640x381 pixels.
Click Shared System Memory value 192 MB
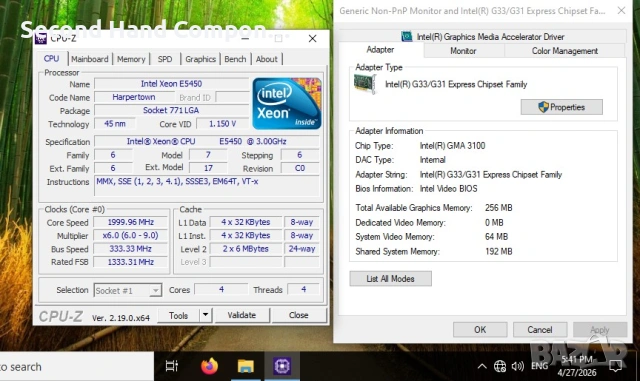click(x=498, y=252)
